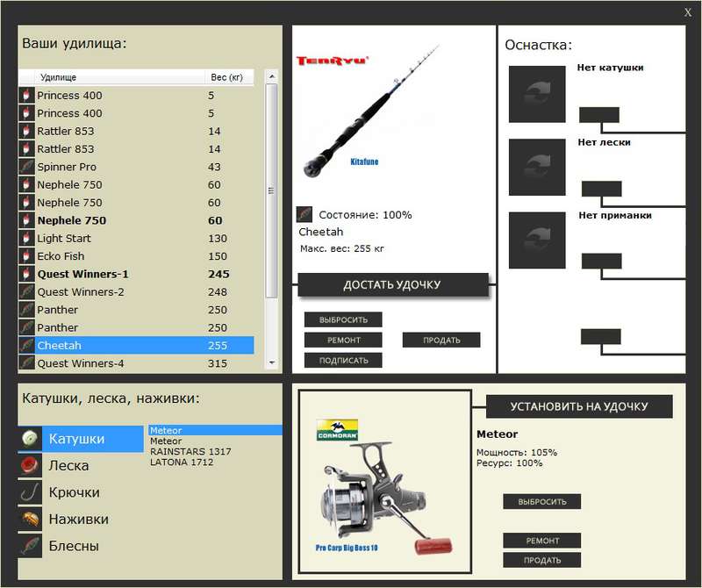702x588 pixels.
Task: Click the empty line slot icon
Action: coord(537,167)
